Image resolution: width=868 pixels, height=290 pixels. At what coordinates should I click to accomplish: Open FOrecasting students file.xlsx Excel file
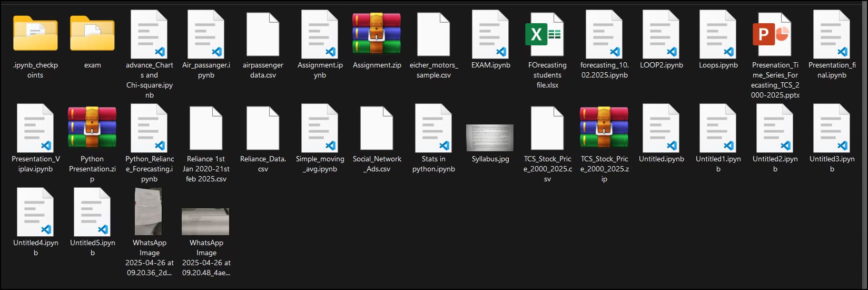(547, 34)
